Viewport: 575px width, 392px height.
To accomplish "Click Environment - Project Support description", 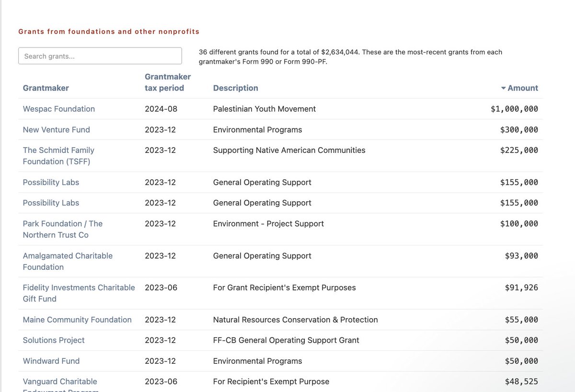I will coord(268,223).
